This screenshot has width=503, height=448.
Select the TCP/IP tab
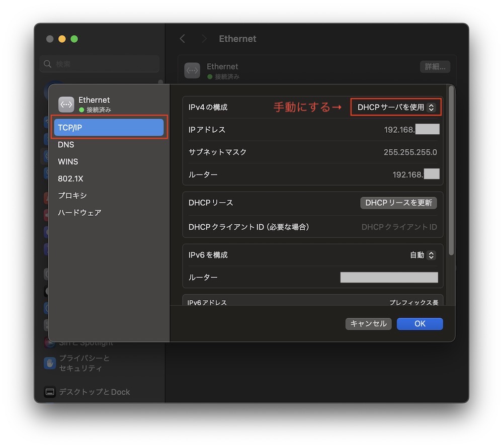pyautogui.click(x=109, y=128)
